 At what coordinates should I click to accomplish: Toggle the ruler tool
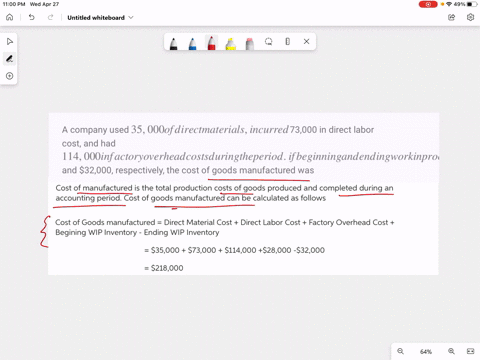(288, 42)
